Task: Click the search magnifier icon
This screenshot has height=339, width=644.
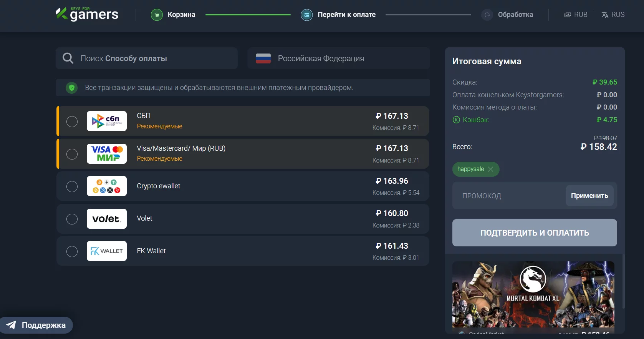Action: [x=68, y=58]
